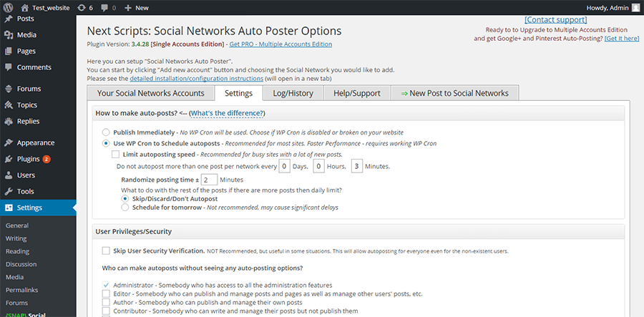Open the Test_website home icon
Screen dimensions: 644x317
pos(25,7)
